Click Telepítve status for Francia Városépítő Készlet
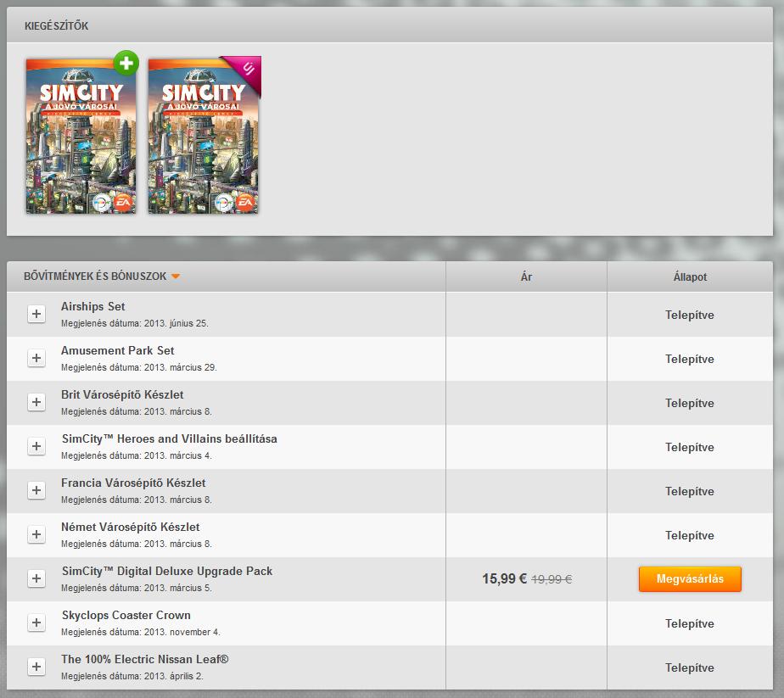The width and height of the screenshot is (784, 698). (x=690, y=491)
